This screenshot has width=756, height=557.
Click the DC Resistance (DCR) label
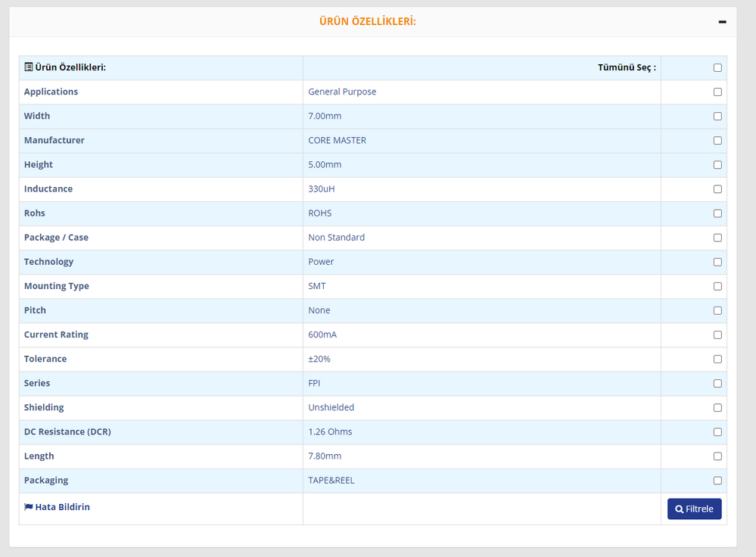pos(67,431)
